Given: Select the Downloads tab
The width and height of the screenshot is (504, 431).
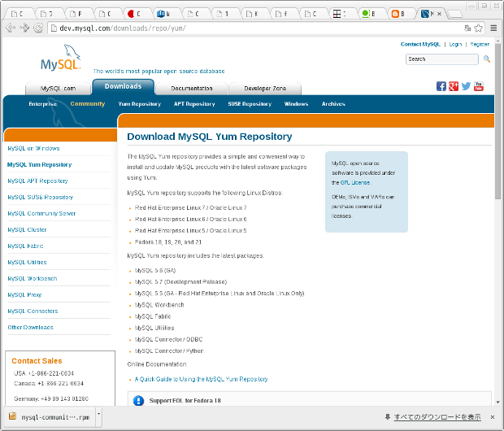Looking at the screenshot, I should tap(123, 86).
